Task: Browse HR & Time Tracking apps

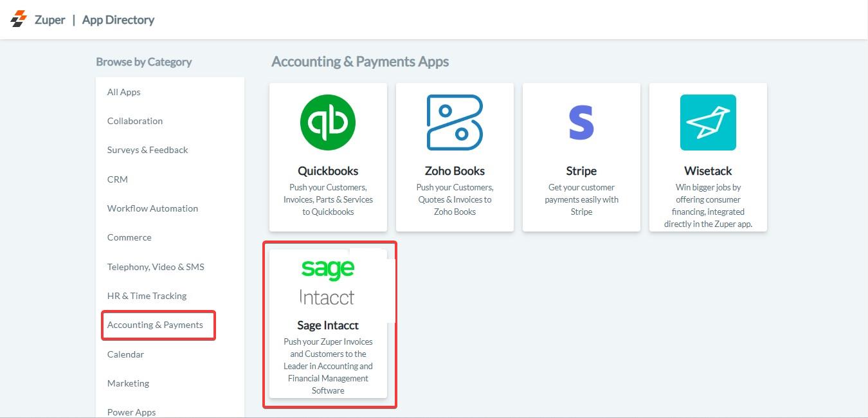Action: [147, 295]
